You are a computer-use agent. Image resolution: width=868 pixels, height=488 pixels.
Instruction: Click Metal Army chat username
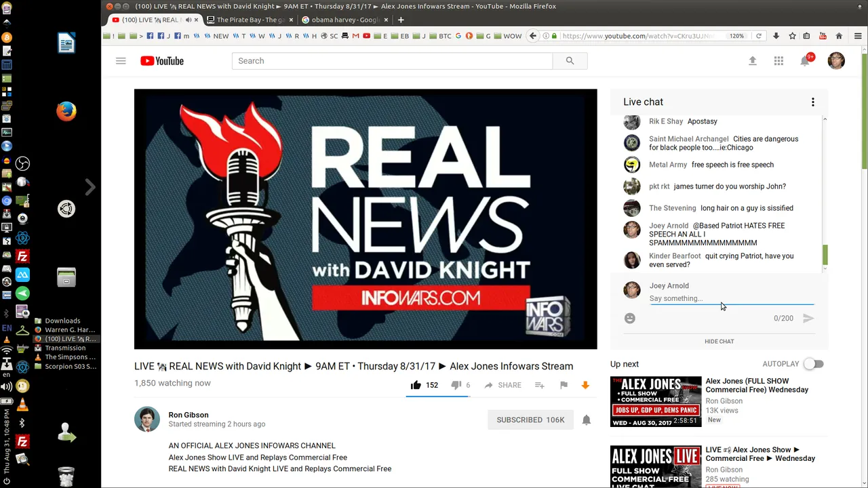tap(668, 165)
